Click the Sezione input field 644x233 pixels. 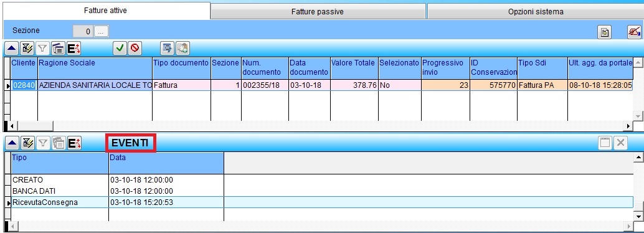tap(83, 31)
